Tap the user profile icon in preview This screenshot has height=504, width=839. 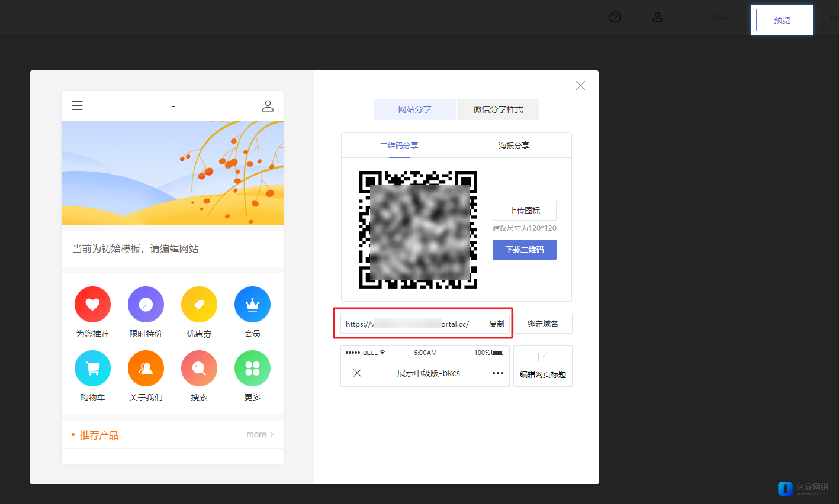coord(268,106)
